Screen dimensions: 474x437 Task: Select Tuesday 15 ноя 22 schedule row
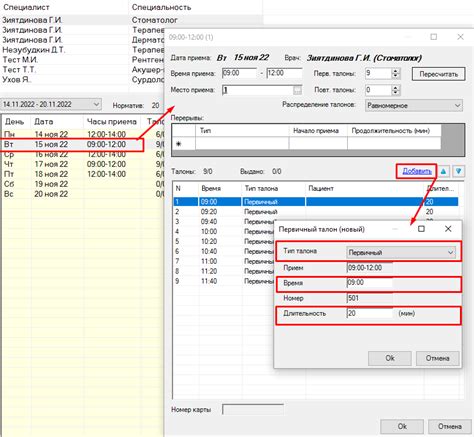tap(72, 145)
